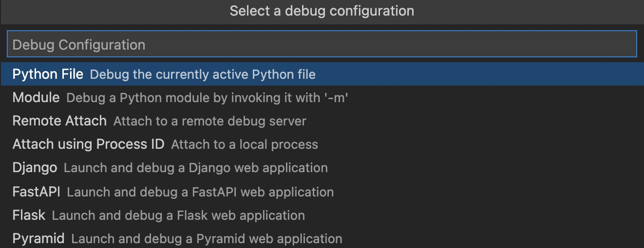The image size is (644, 248).
Task: Choose the Django configuration entry
Action: [322, 168]
